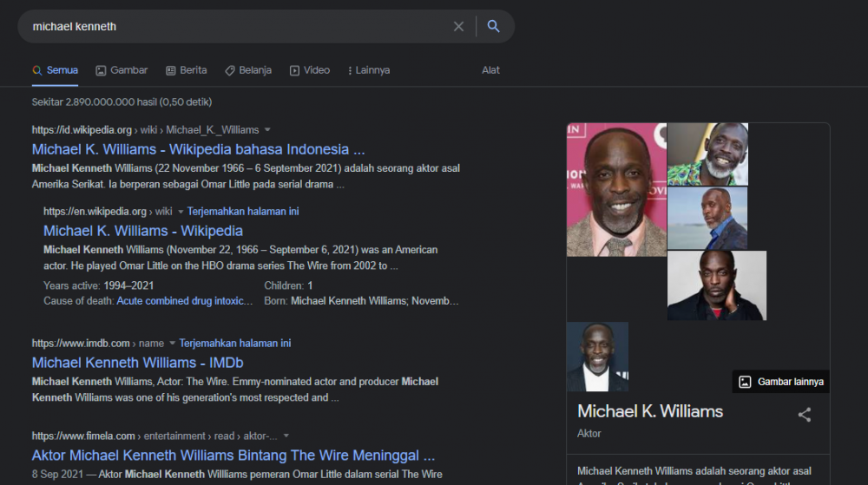Clear the search box with the X icon
The height and width of the screenshot is (485, 868).
[x=458, y=27]
